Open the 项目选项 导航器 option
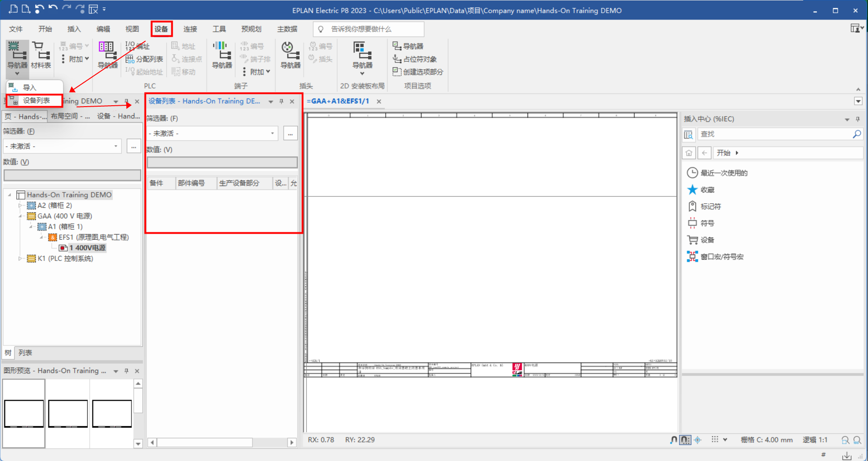868x461 pixels. (408, 46)
